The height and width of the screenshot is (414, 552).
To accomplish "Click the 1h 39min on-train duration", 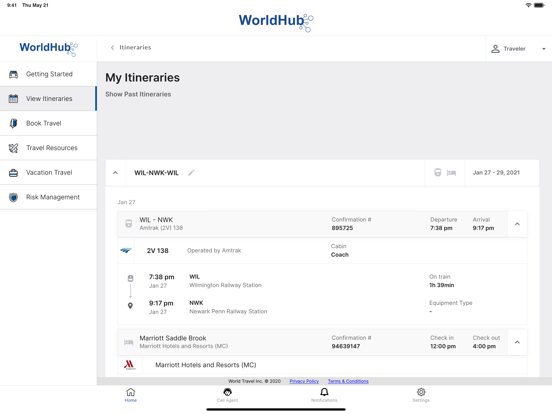I will coord(441,285).
